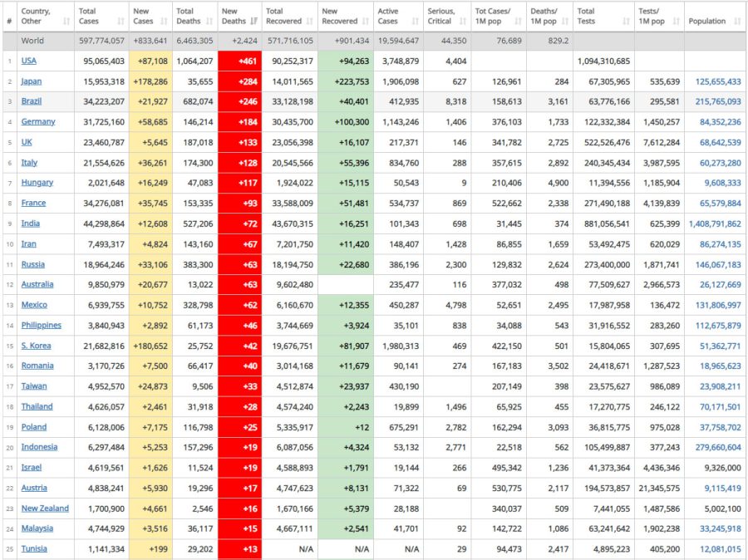Open the France country link
This screenshot has width=748, height=560.
pyautogui.click(x=33, y=203)
